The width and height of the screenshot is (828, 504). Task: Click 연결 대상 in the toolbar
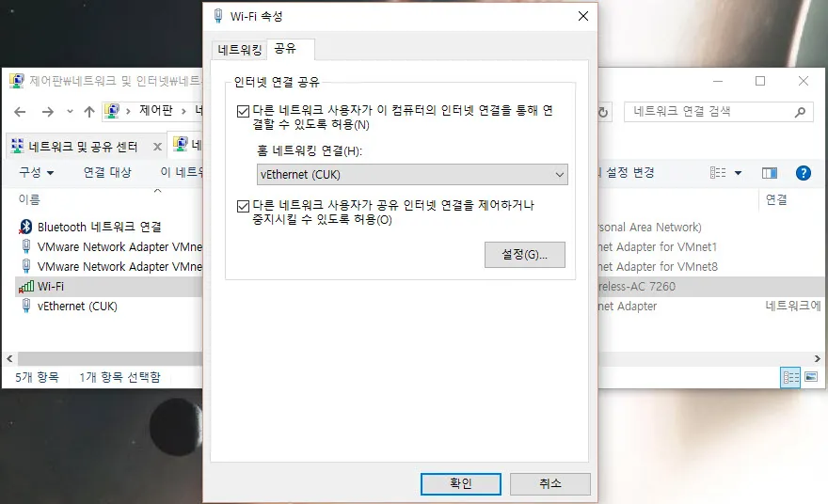[107, 172]
